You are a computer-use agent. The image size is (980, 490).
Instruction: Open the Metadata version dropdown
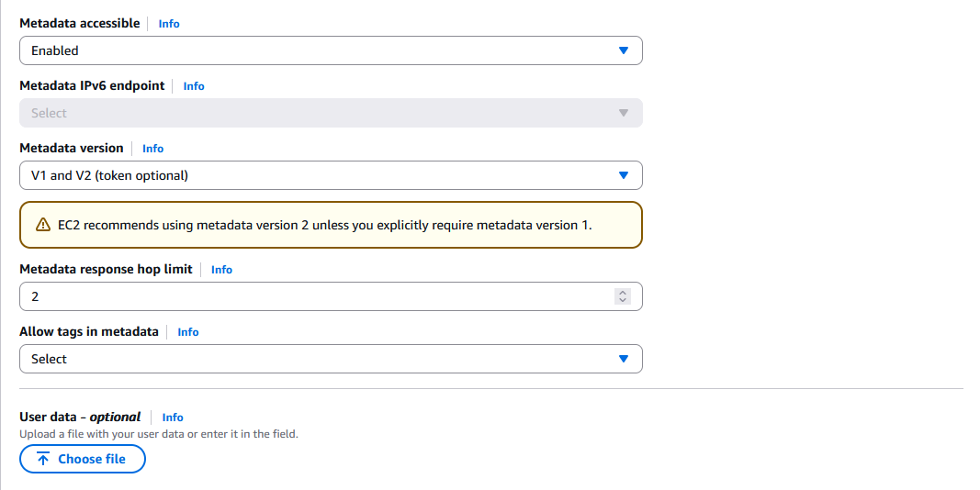[x=331, y=175]
